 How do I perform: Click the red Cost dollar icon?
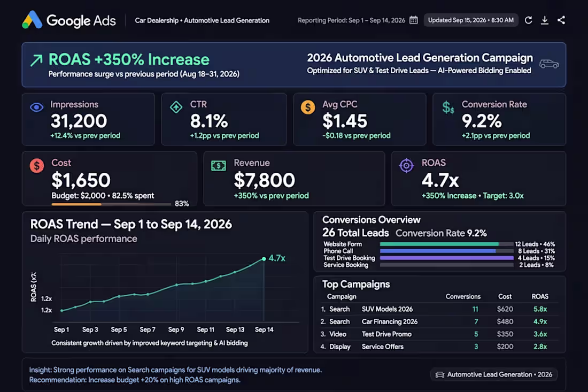click(x=37, y=166)
